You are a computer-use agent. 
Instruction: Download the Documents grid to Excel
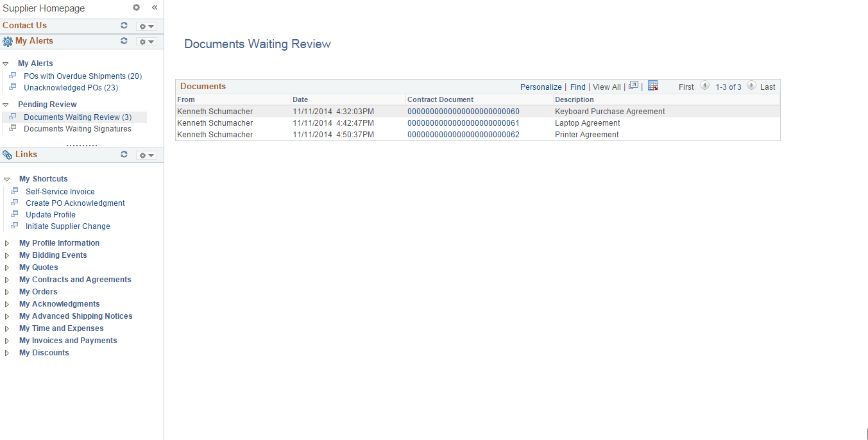[x=653, y=85]
